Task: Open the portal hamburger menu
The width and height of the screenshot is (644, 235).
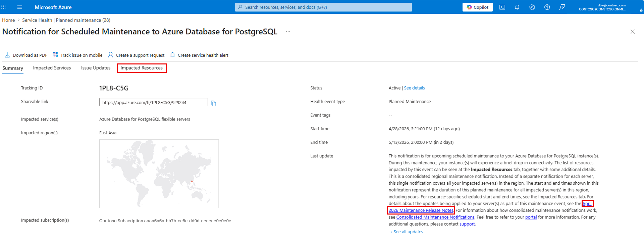Action: coord(20,7)
